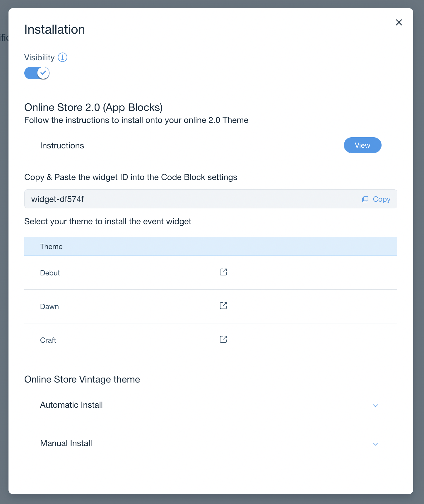Expand Automatic Install with its chevron
Viewport: 424px width, 504px height.
coord(375,406)
